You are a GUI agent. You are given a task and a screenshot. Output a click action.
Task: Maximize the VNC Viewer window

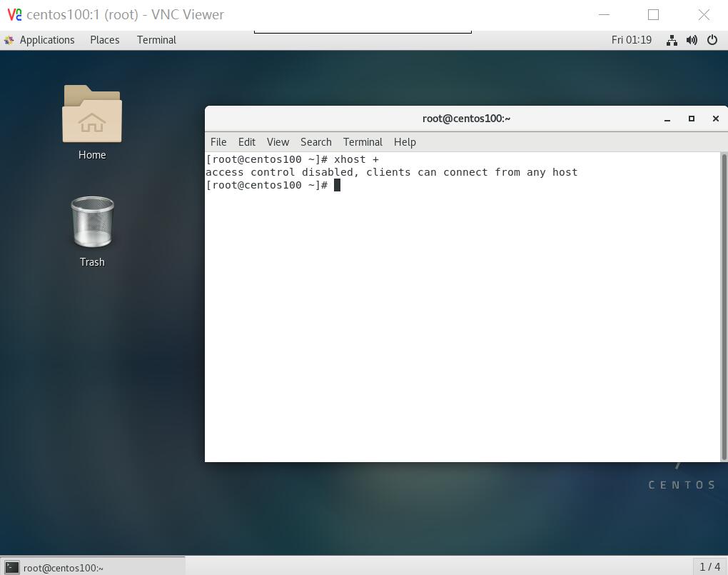pyautogui.click(x=653, y=14)
